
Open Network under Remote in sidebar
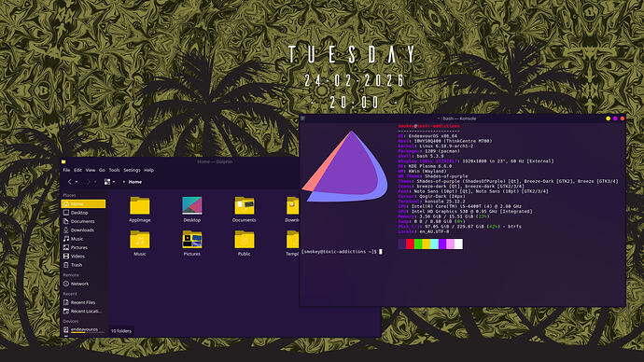click(83, 284)
